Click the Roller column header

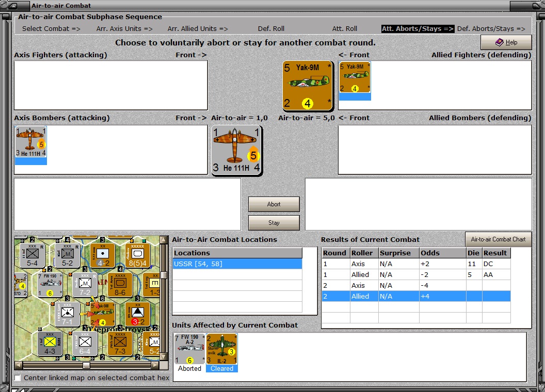tap(363, 253)
